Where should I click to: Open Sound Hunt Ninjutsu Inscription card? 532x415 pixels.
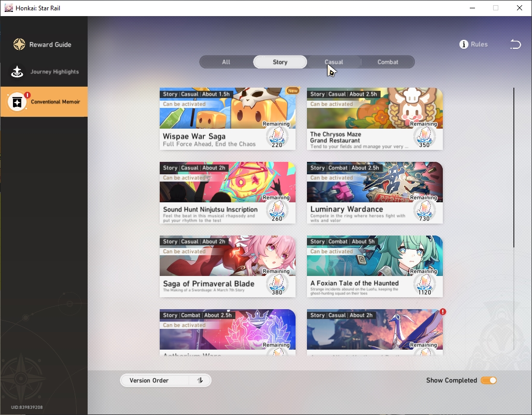(227, 193)
